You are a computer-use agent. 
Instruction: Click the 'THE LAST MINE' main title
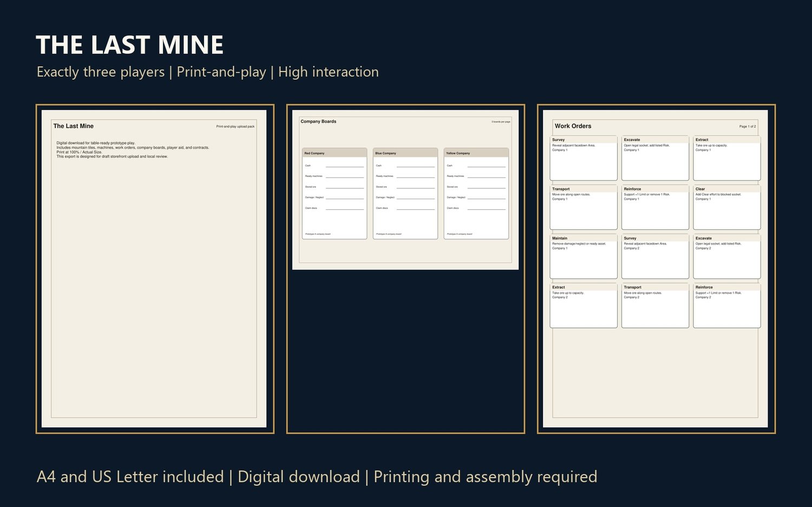pyautogui.click(x=129, y=45)
